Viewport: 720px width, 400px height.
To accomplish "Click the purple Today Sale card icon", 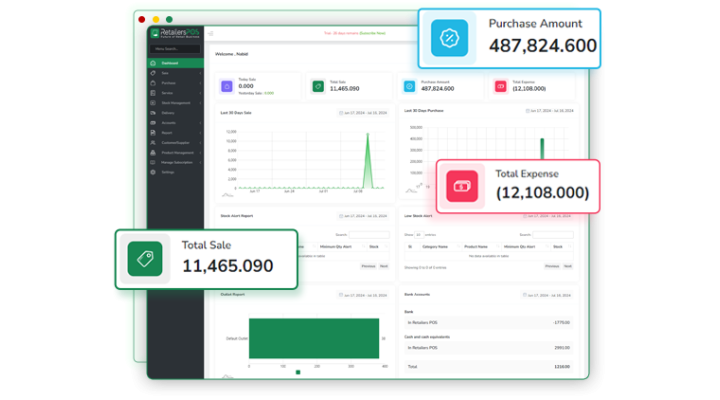I will [x=227, y=86].
